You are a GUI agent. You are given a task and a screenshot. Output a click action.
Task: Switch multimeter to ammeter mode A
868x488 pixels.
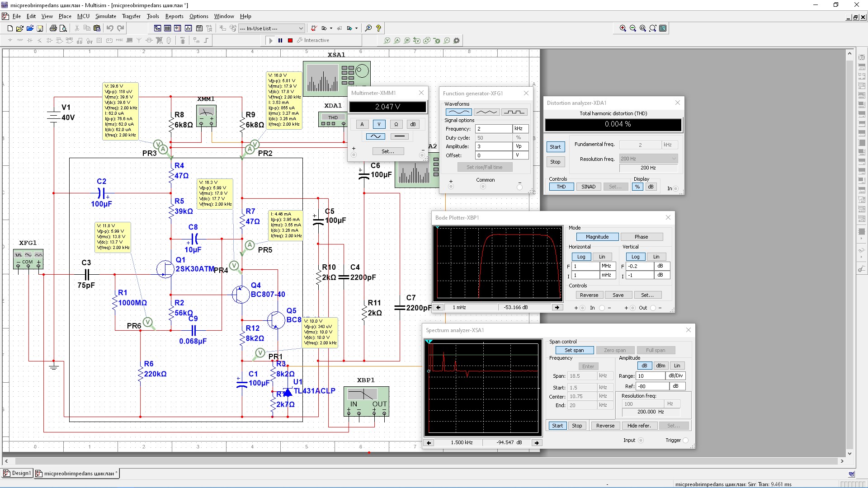pyautogui.click(x=362, y=124)
